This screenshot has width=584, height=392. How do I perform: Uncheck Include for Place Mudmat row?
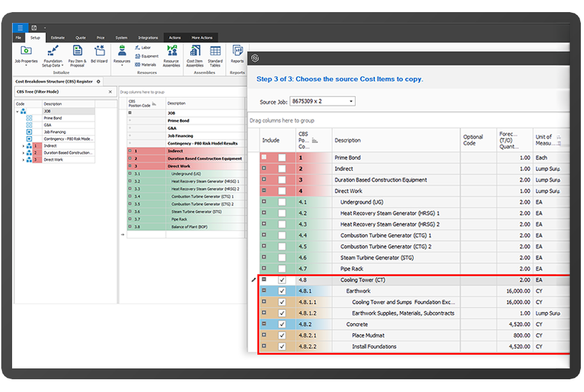282,336
